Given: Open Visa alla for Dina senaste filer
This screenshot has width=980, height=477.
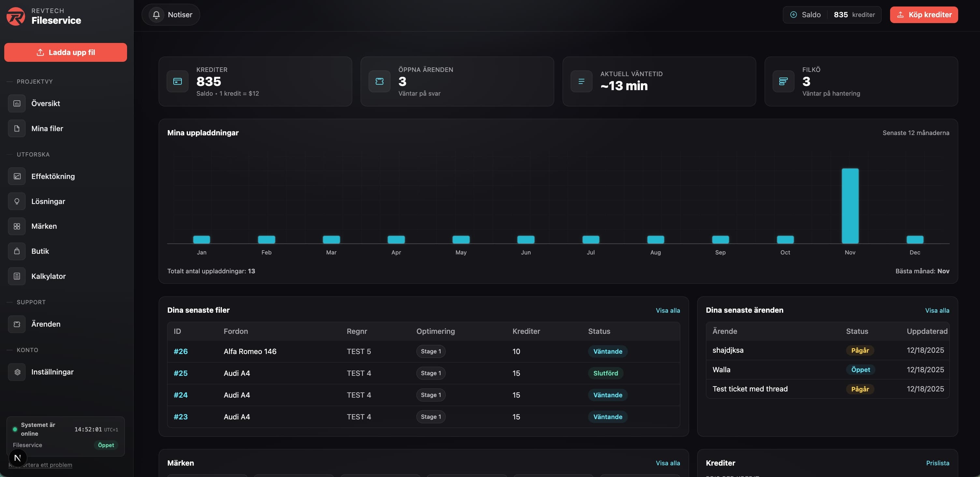Looking at the screenshot, I should coord(668,310).
